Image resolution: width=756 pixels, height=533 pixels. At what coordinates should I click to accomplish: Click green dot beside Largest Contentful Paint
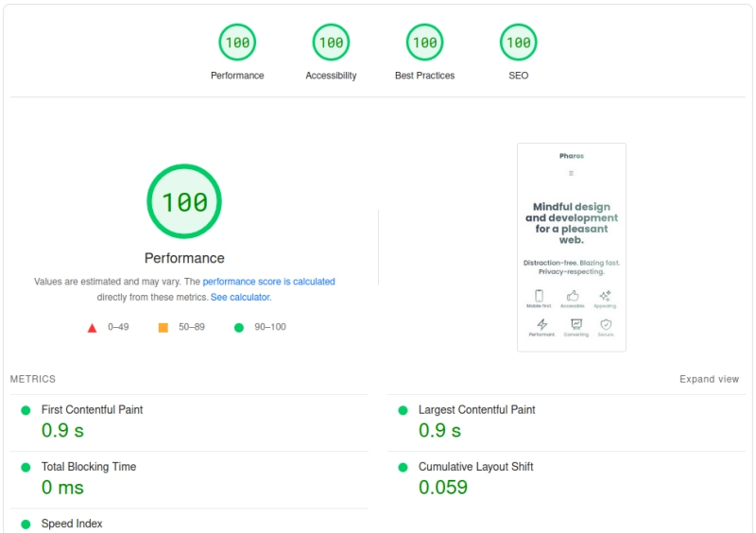[404, 410]
